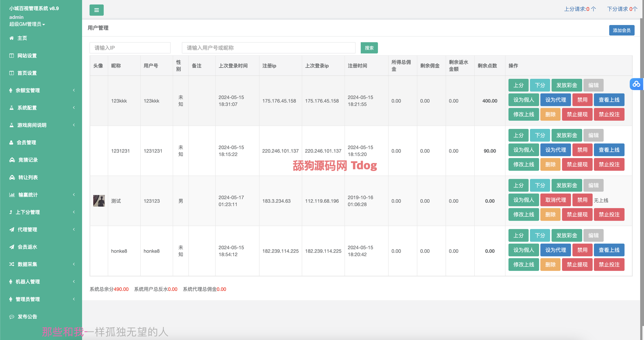Click the home icon beside 主页
644x340 pixels.
(x=11, y=38)
